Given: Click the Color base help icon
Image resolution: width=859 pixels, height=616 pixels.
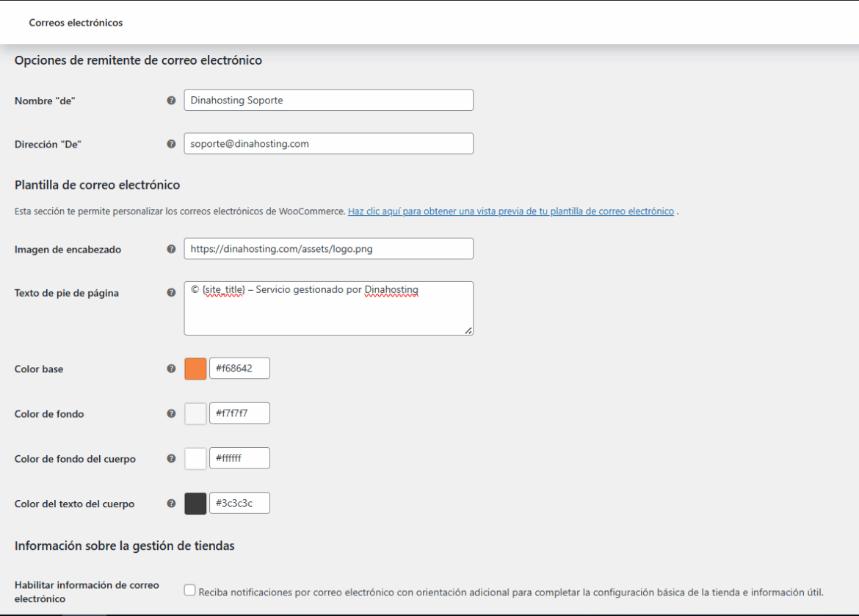Looking at the screenshot, I should [x=171, y=369].
